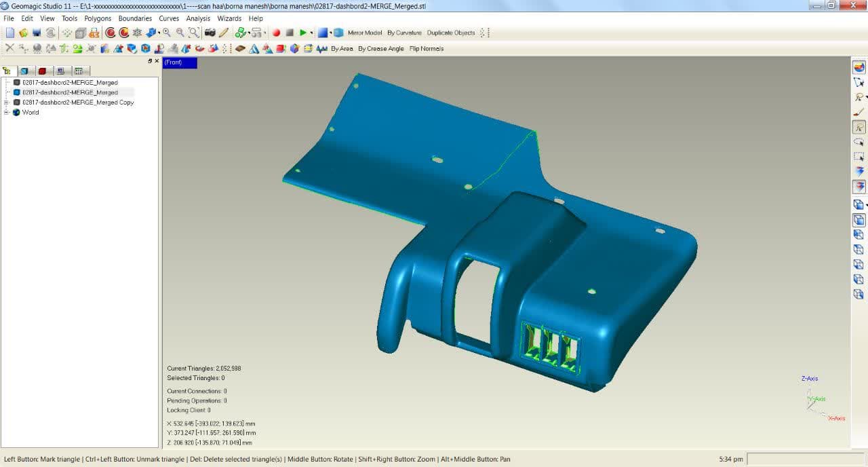
Task: Expand the World tree node
Action: (x=6, y=113)
